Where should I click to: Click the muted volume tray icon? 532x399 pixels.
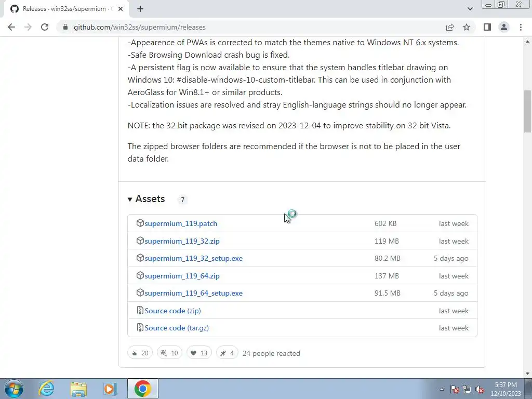(x=480, y=389)
